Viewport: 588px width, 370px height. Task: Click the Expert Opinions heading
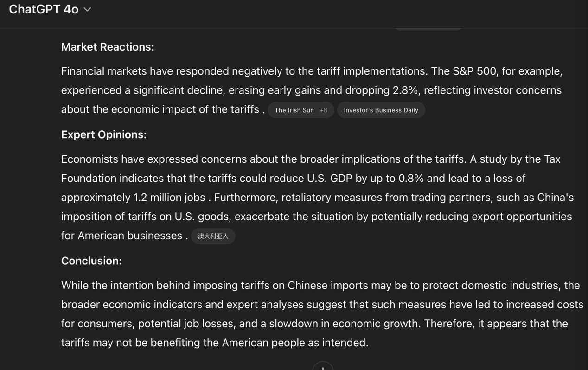pos(104,134)
